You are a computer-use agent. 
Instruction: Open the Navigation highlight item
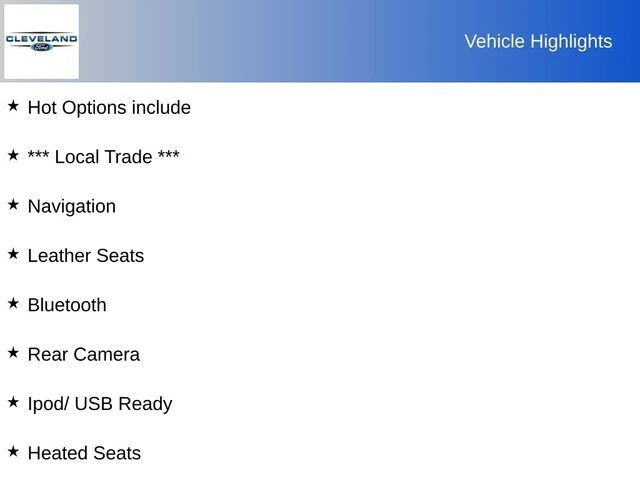[x=72, y=206]
